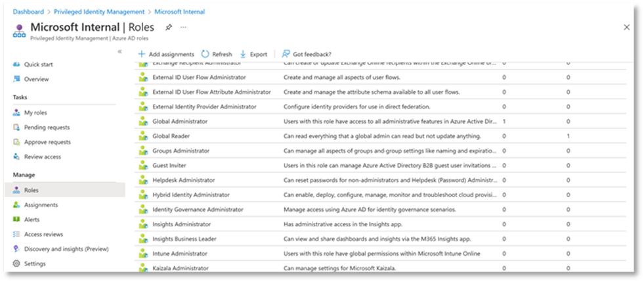Refresh the roles list
644x282 pixels.
216,54
